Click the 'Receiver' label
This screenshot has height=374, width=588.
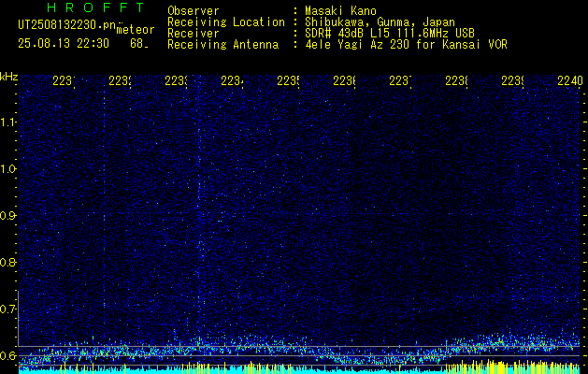194,34
